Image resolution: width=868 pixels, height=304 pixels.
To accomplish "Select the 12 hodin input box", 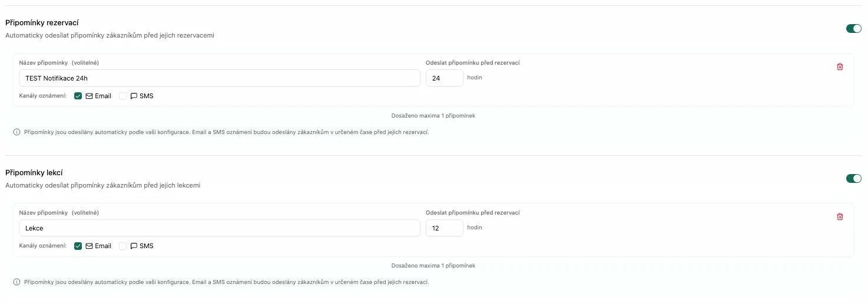I will (445, 228).
